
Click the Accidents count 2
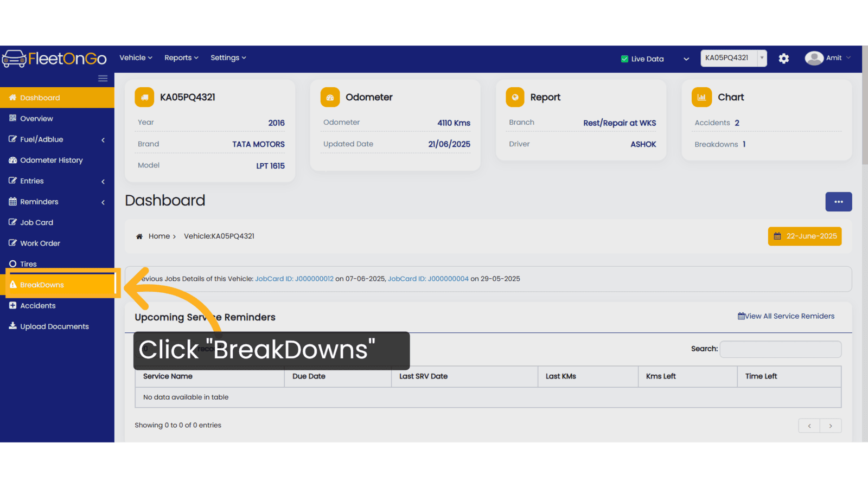(737, 123)
